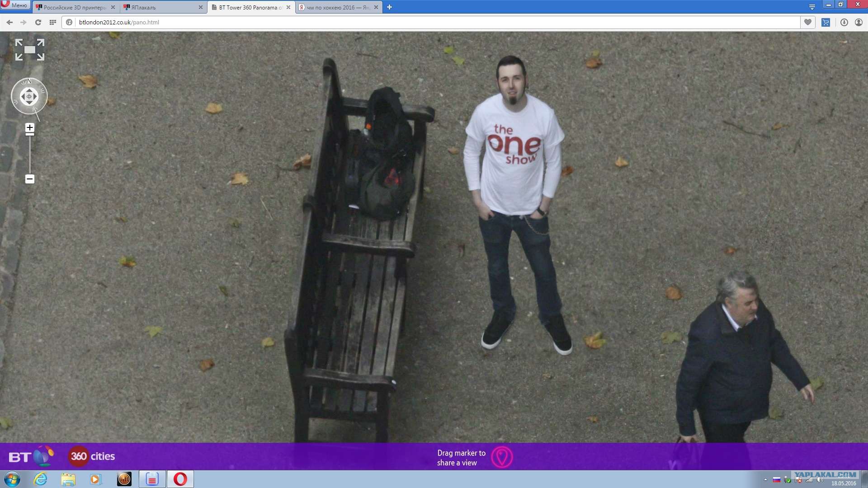The width and height of the screenshot is (868, 488).
Task: Open the shopping cart extension
Action: point(826,22)
